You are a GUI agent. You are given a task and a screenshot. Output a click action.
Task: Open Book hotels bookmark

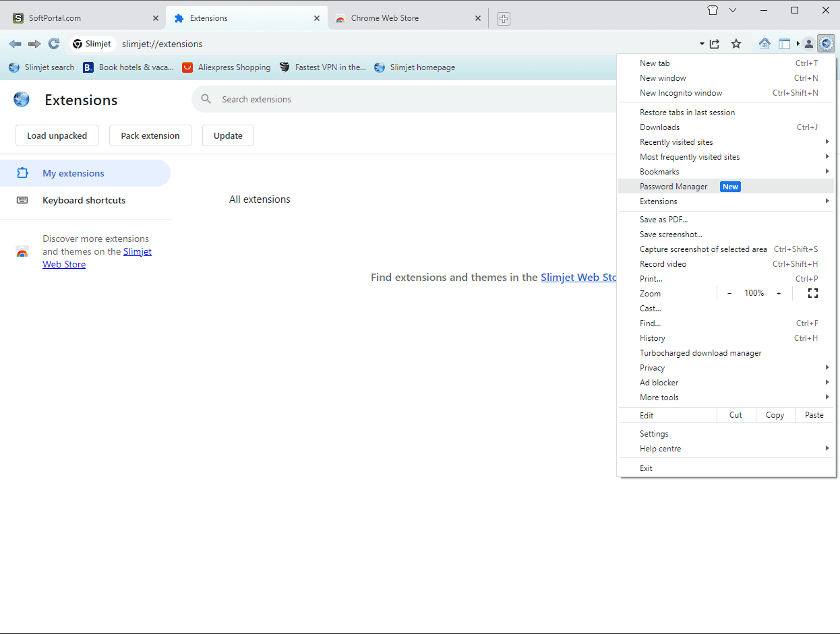(x=128, y=67)
